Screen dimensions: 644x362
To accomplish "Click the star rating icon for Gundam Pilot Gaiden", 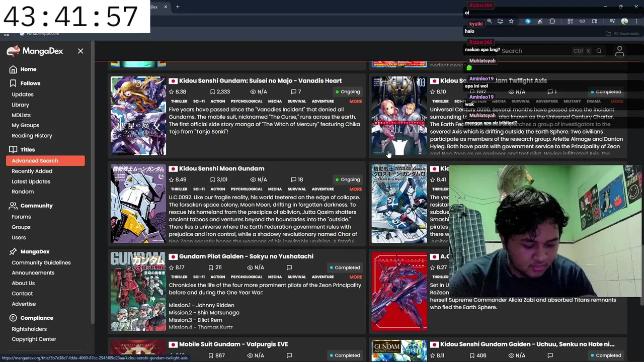I will [x=172, y=267].
